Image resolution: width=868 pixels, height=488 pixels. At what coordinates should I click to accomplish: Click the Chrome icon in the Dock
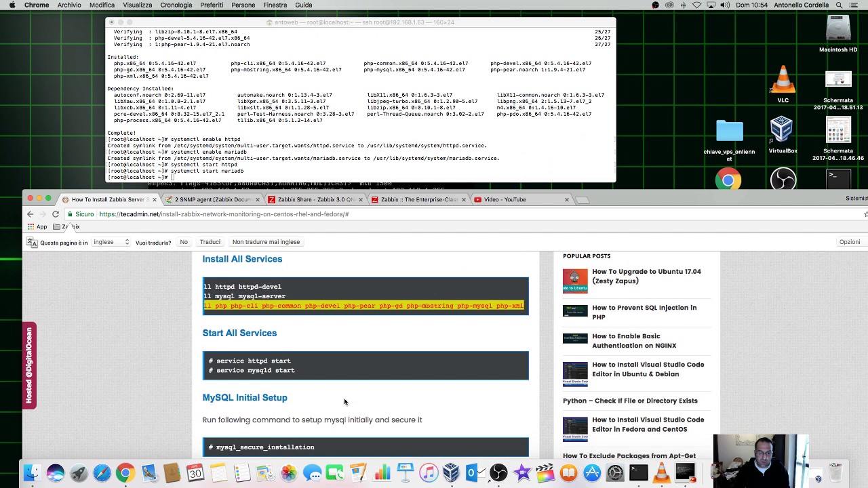[125, 473]
